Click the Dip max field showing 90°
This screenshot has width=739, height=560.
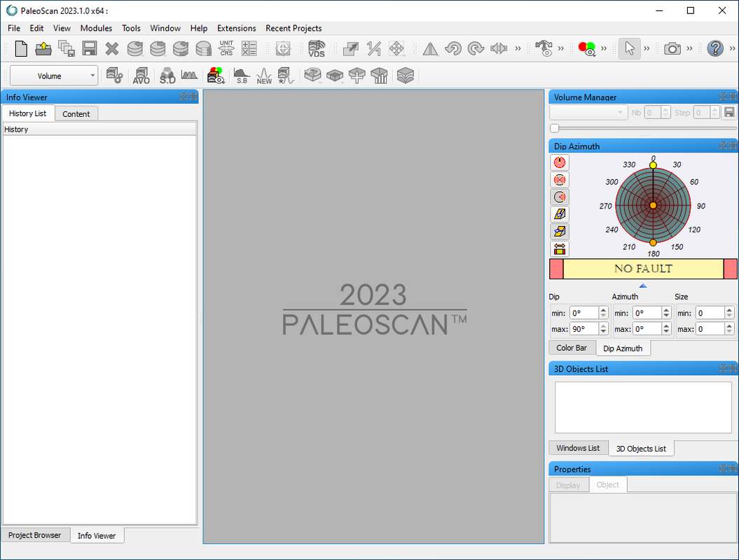pos(584,329)
